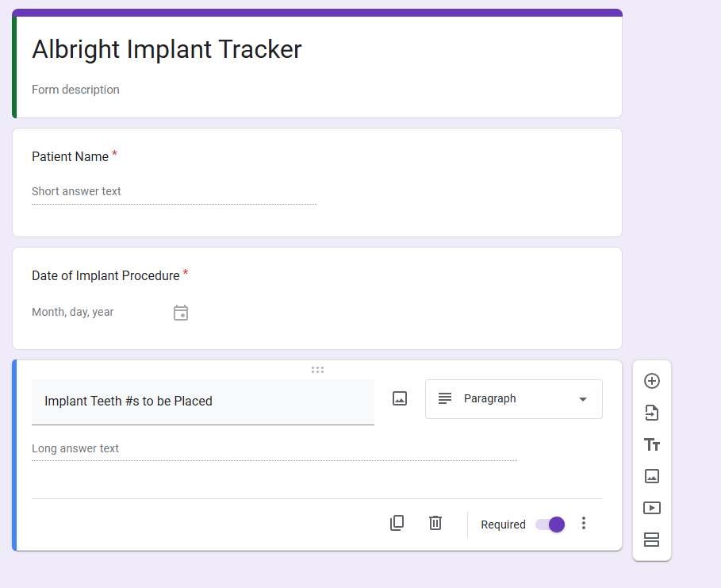Click the Form description field
The image size is (721, 588).
[x=75, y=89]
